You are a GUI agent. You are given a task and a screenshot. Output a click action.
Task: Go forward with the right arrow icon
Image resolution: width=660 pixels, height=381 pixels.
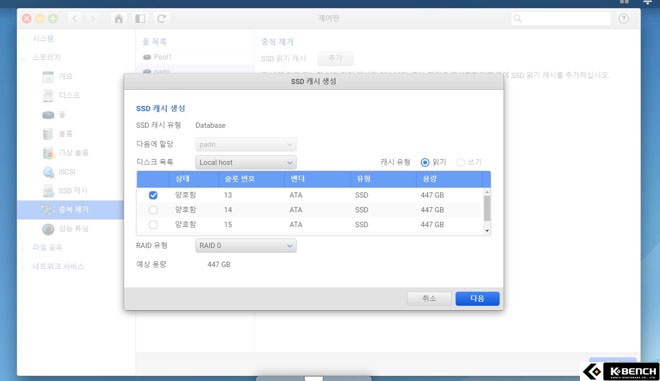click(93, 19)
